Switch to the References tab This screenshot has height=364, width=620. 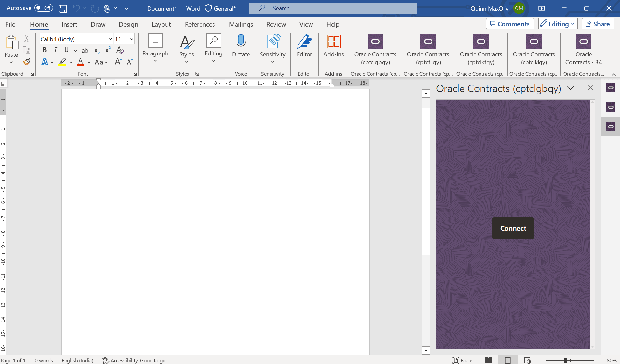tap(200, 24)
